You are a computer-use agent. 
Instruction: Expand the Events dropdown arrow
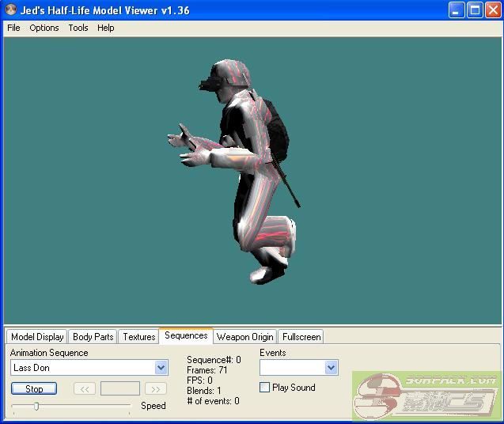331,367
